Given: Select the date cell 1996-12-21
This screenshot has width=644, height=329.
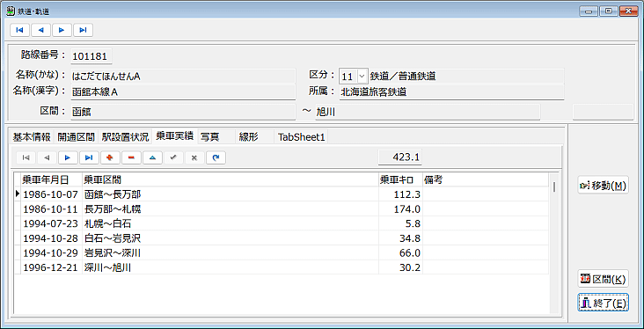Looking at the screenshot, I should (51, 267).
